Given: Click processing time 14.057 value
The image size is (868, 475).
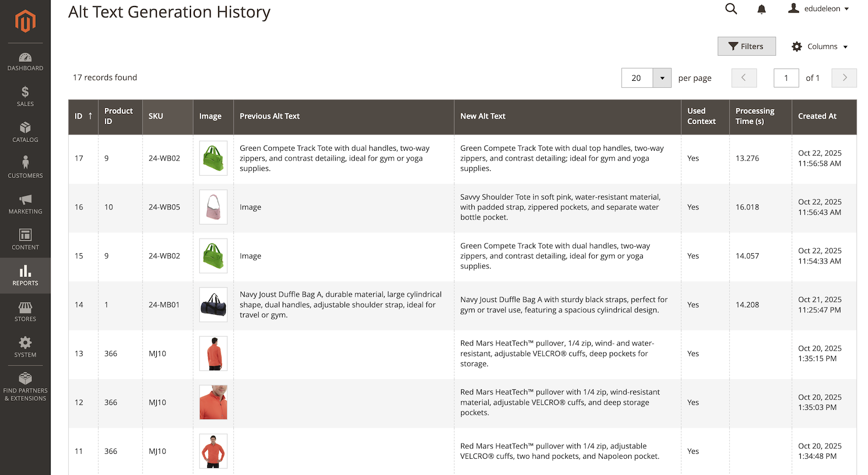Looking at the screenshot, I should pyautogui.click(x=747, y=256).
